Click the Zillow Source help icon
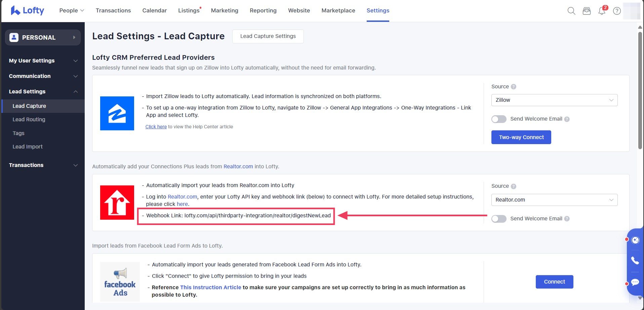Viewport: 644px width, 310px height. pos(513,87)
